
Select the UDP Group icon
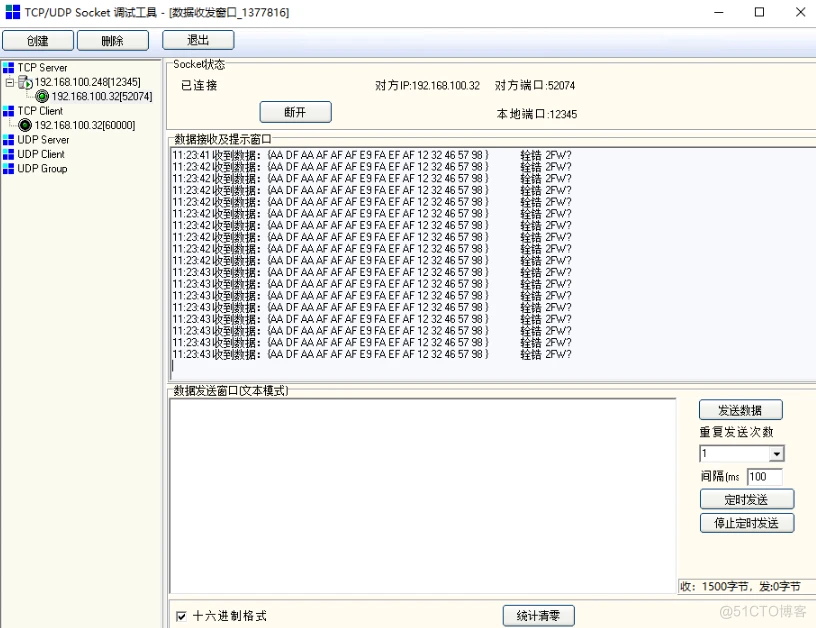click(x=9, y=168)
